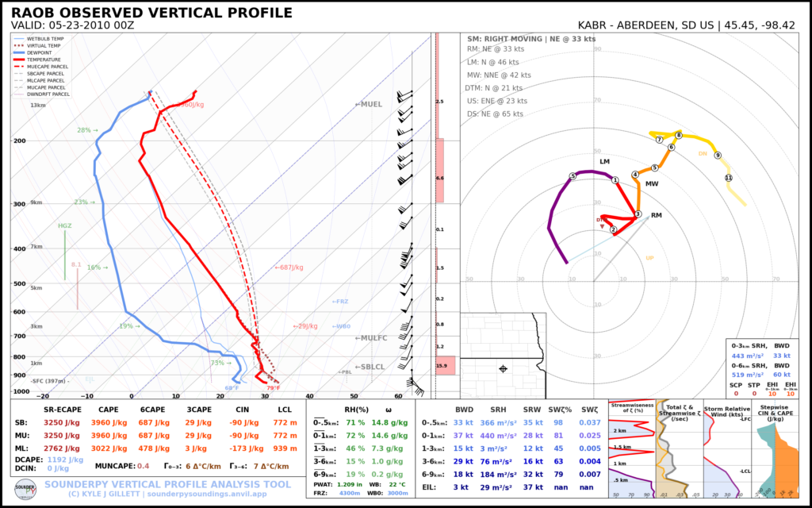Viewport: 812px width, 508px height.
Task: Click the RM storm motion marker on the hodograph
Action: click(655, 215)
